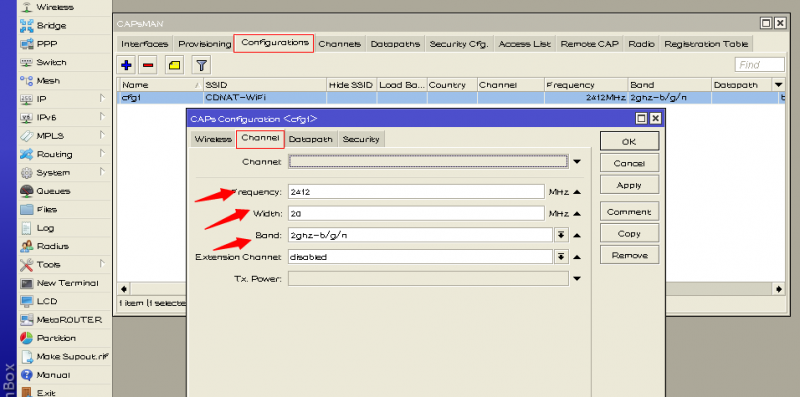Select Channel tab in CAPs Configuration
The width and height of the screenshot is (800, 397).
tap(260, 139)
